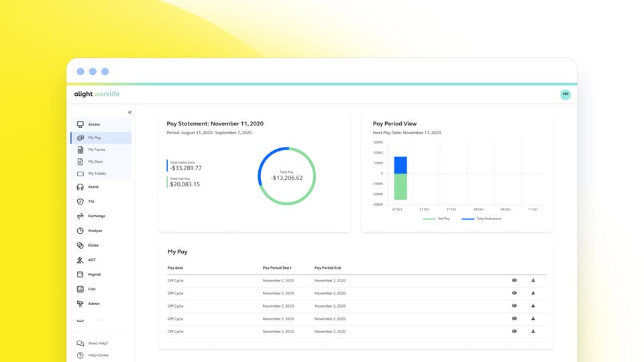Viewport: 644px width, 362px height.
Task: Open the Help Center link
Action: tap(98, 355)
